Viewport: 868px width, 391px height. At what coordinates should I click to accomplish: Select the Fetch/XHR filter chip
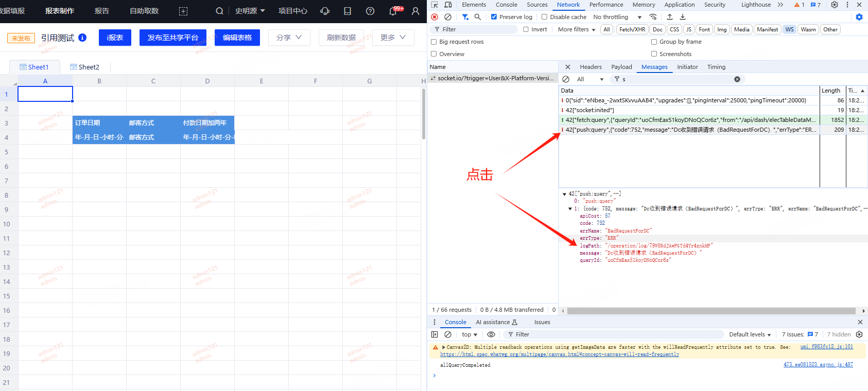[632, 29]
